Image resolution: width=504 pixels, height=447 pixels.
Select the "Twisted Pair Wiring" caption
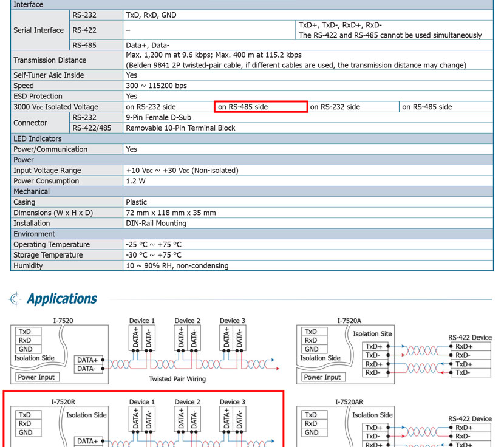tap(177, 379)
